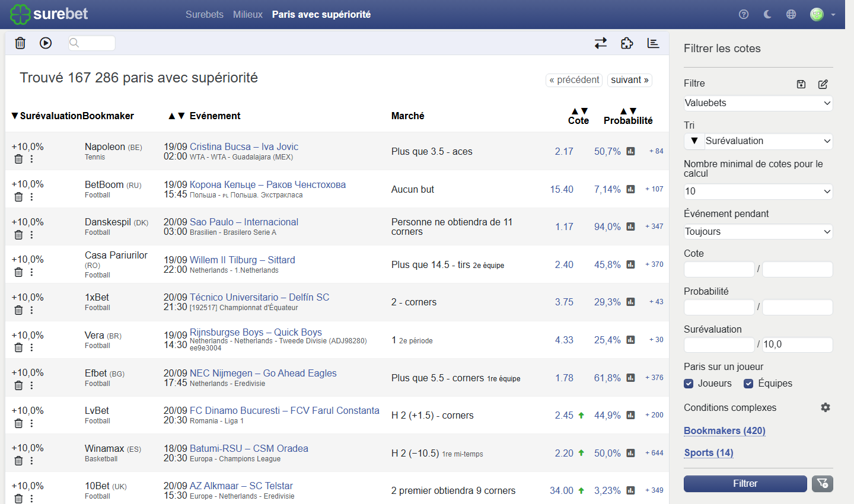The height and width of the screenshot is (504, 854).
Task: Select the Paris avec supériorité tab
Action: coord(321,14)
